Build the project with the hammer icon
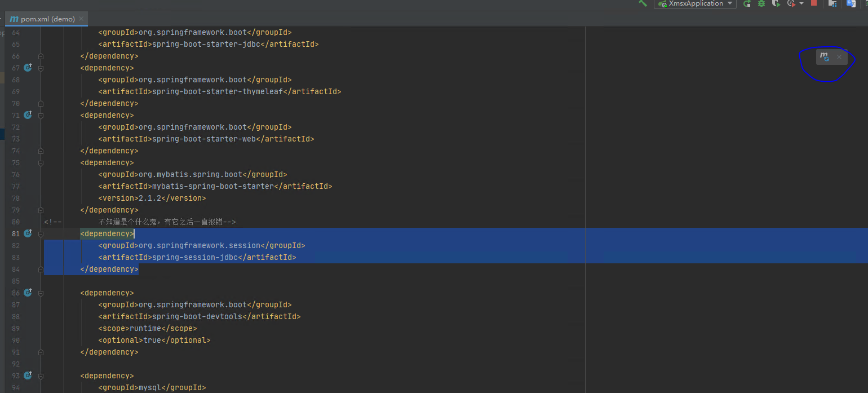 click(x=643, y=3)
